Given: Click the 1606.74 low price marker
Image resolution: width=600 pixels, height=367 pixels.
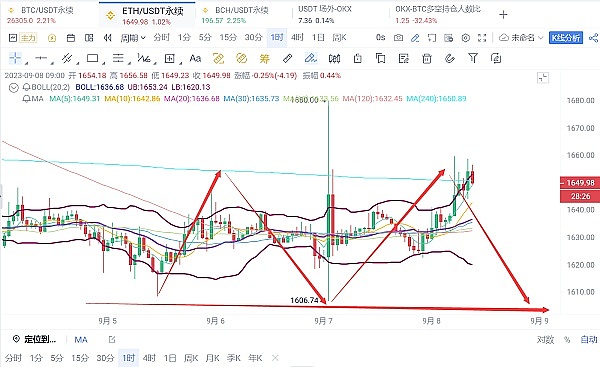Looking at the screenshot, I should point(304,300).
